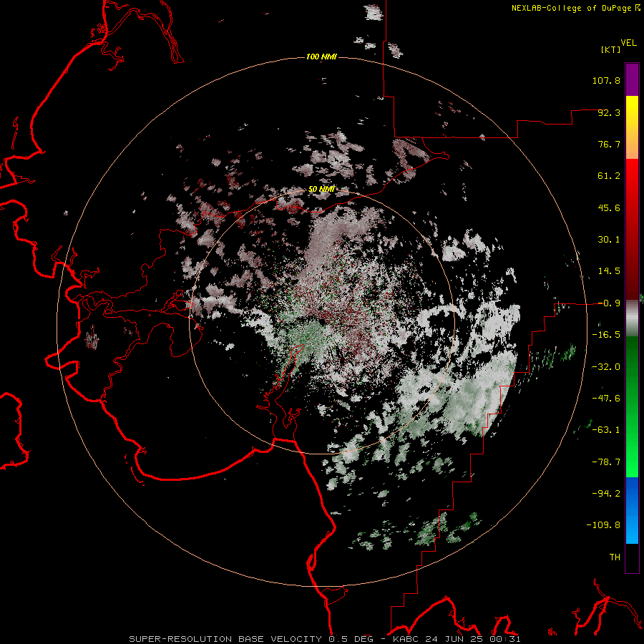Click the -78.7 velocity scale value
Screen dimensions: 644x644
tap(606, 462)
